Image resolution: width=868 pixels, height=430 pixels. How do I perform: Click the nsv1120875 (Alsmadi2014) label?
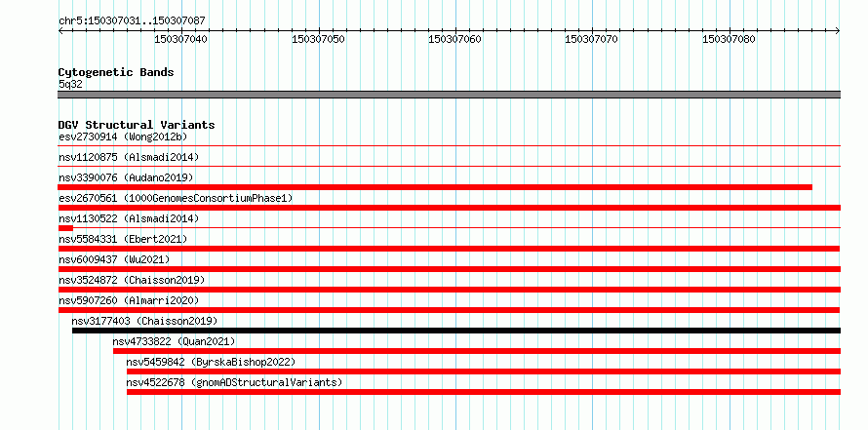pos(129,157)
